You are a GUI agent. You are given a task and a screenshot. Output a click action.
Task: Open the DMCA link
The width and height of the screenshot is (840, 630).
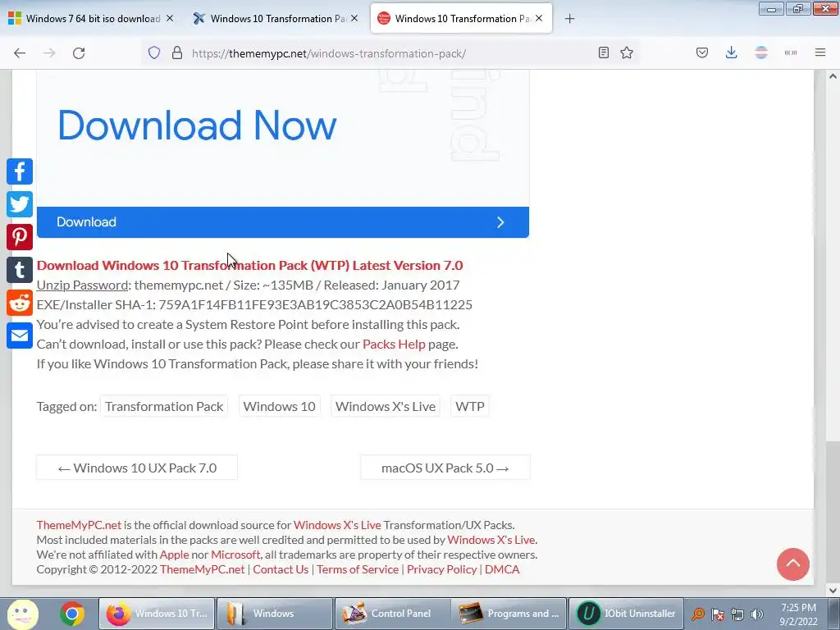pyautogui.click(x=502, y=569)
